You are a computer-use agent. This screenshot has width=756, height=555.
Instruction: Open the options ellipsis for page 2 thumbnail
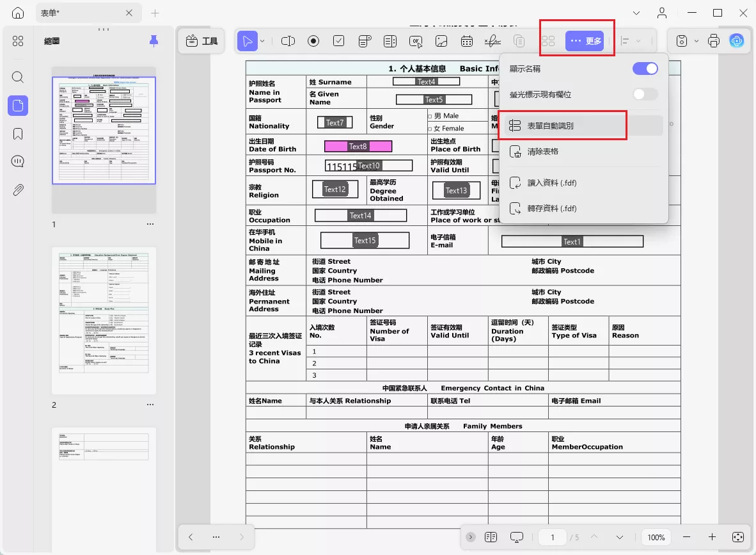[150, 405]
